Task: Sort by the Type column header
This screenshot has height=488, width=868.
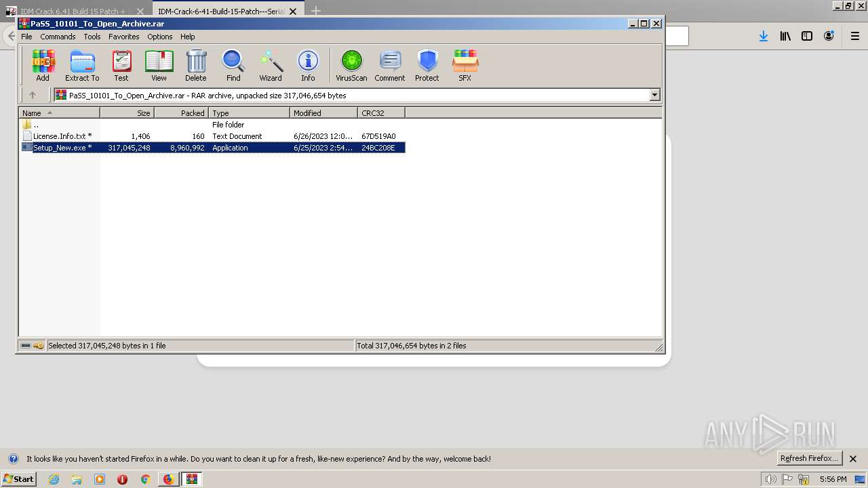Action: [x=250, y=113]
